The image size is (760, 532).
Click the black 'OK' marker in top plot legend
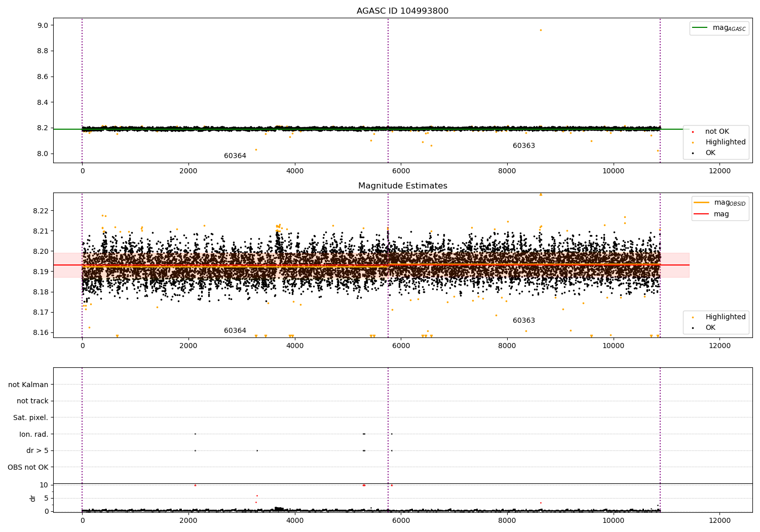point(693,153)
